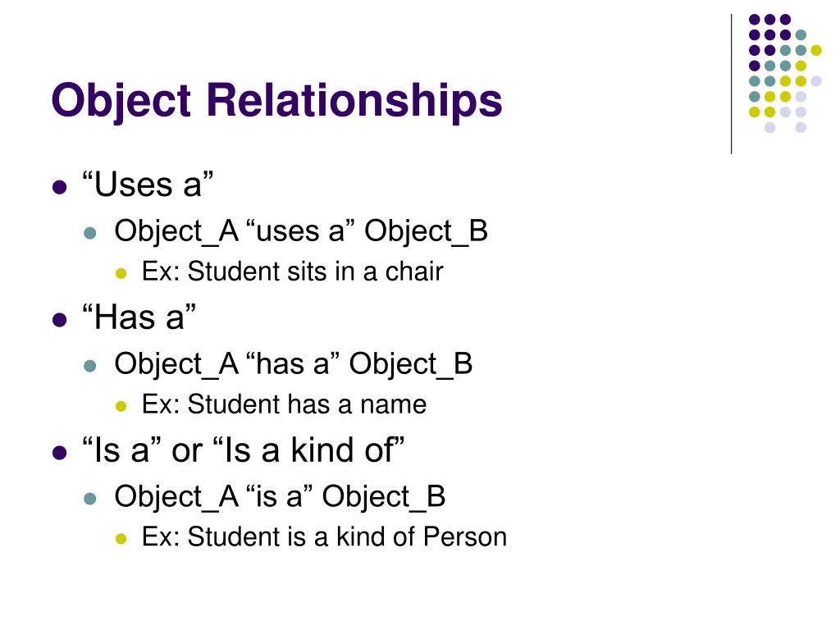Click the decorative dot pattern graphic
840x630 pixels.
pos(785,73)
